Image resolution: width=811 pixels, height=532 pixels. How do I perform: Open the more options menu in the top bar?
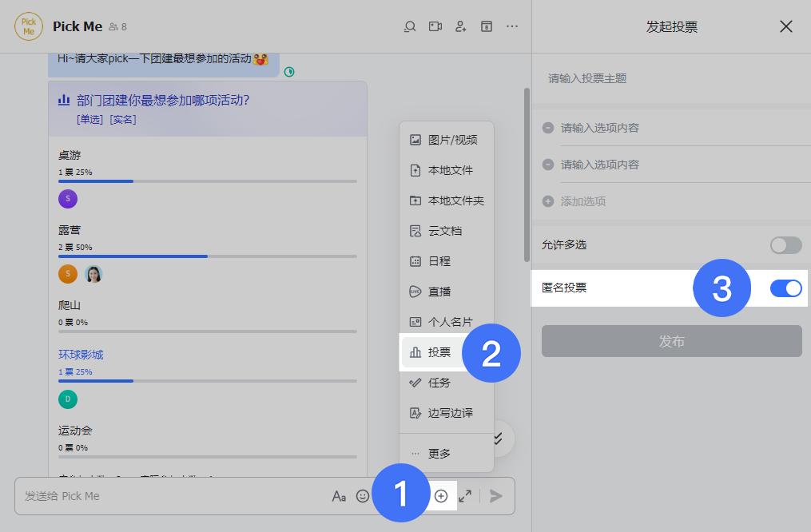(511, 26)
